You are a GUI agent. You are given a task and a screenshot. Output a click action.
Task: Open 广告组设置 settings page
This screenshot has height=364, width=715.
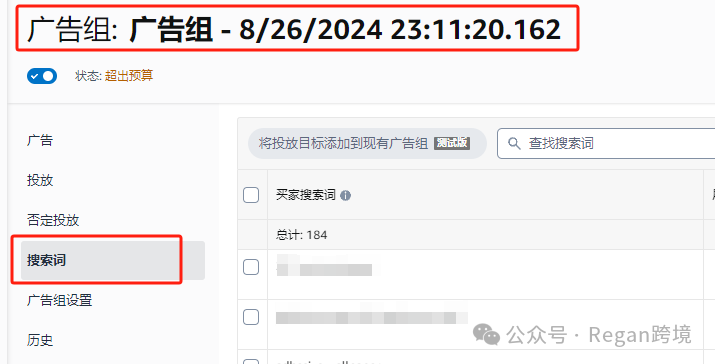pyautogui.click(x=59, y=301)
